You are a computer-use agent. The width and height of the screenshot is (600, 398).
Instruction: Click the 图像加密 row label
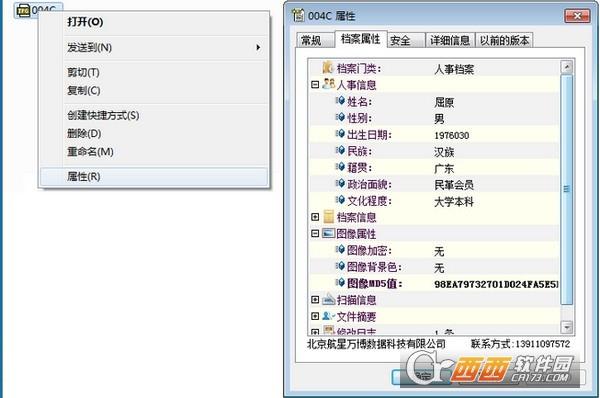369,251
